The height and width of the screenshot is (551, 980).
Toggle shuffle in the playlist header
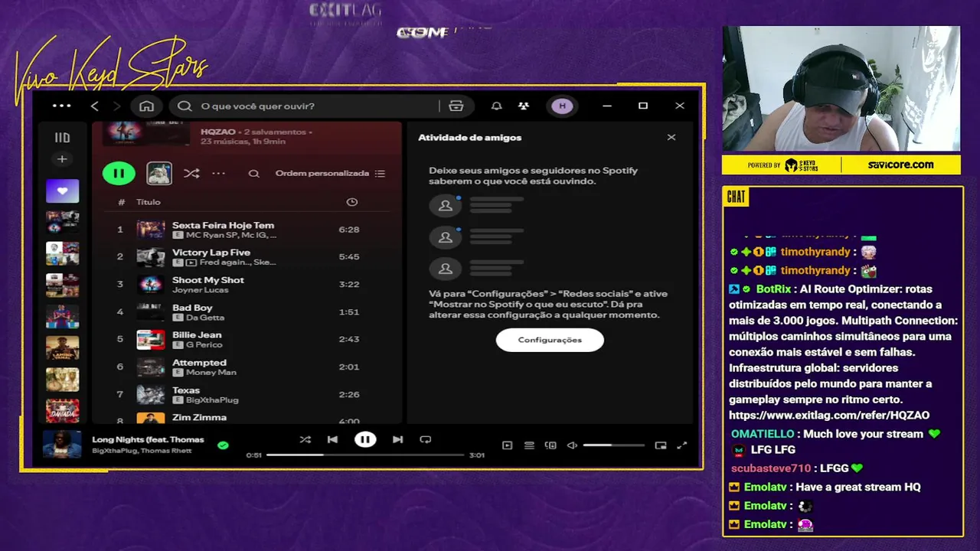pyautogui.click(x=191, y=174)
